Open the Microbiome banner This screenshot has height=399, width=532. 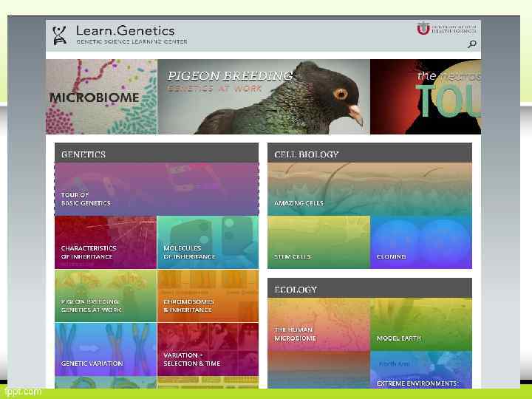pos(101,97)
